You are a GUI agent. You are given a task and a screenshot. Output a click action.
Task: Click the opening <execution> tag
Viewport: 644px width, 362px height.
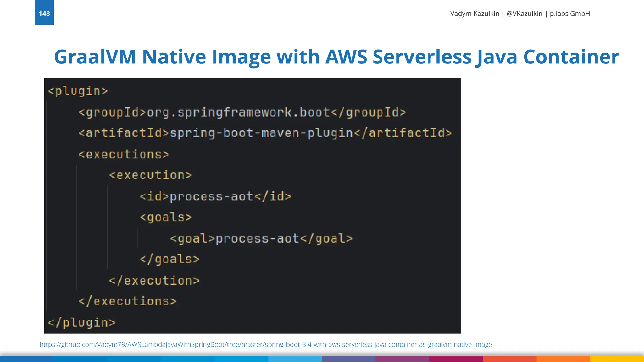150,175
